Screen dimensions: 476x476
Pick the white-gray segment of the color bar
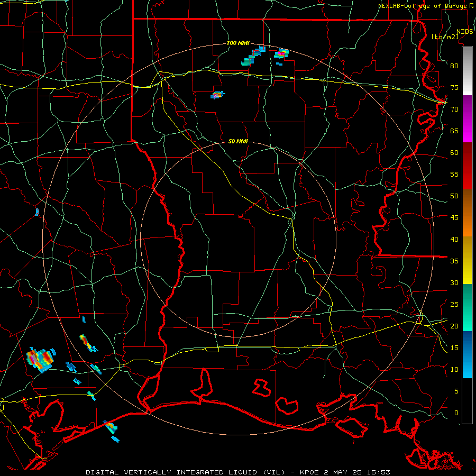[x=467, y=71]
